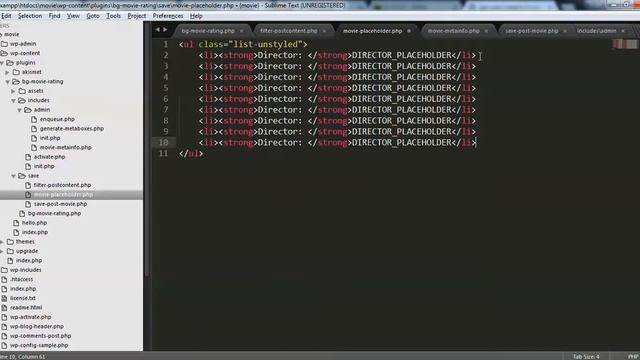This screenshot has width=640, height=360.
Task: Click the file icon beside hello.php
Action: pyautogui.click(x=16, y=223)
